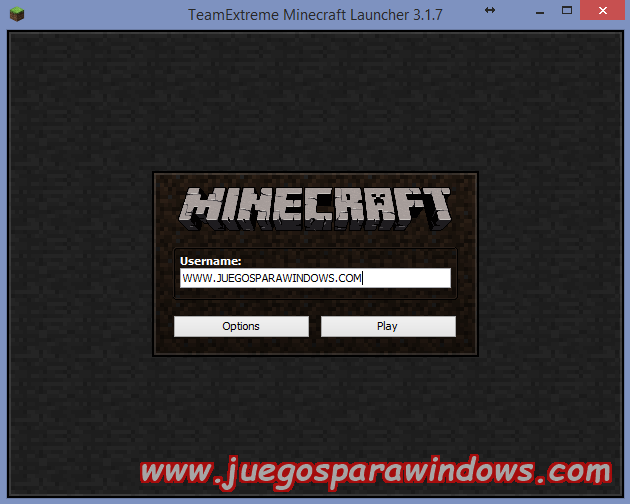
Task: Click the 'Username:' label
Action: click(211, 261)
